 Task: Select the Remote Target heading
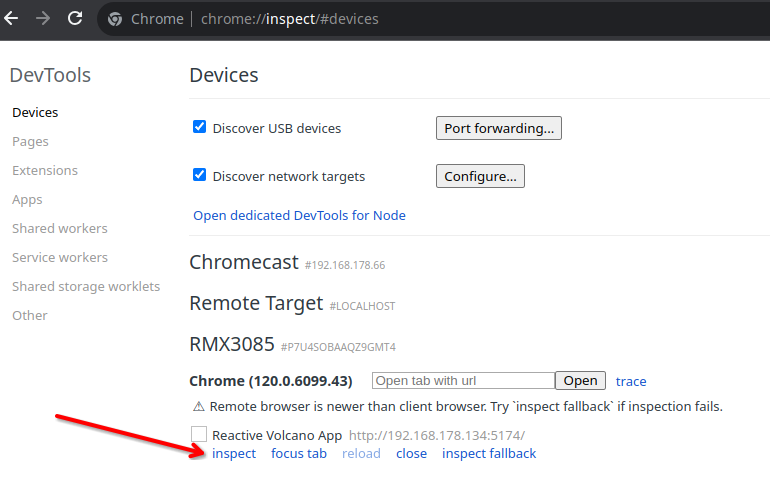[x=256, y=304]
